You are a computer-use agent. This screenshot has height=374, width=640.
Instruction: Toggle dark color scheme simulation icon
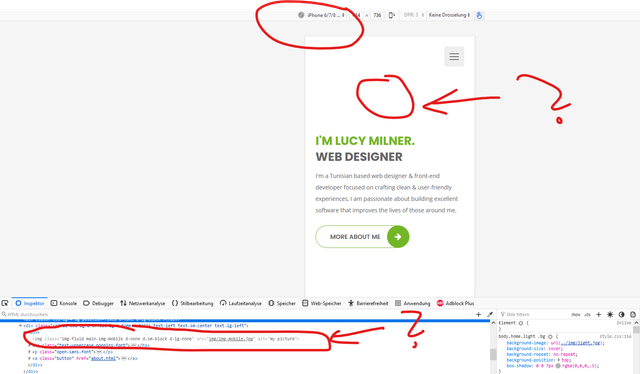621,314
